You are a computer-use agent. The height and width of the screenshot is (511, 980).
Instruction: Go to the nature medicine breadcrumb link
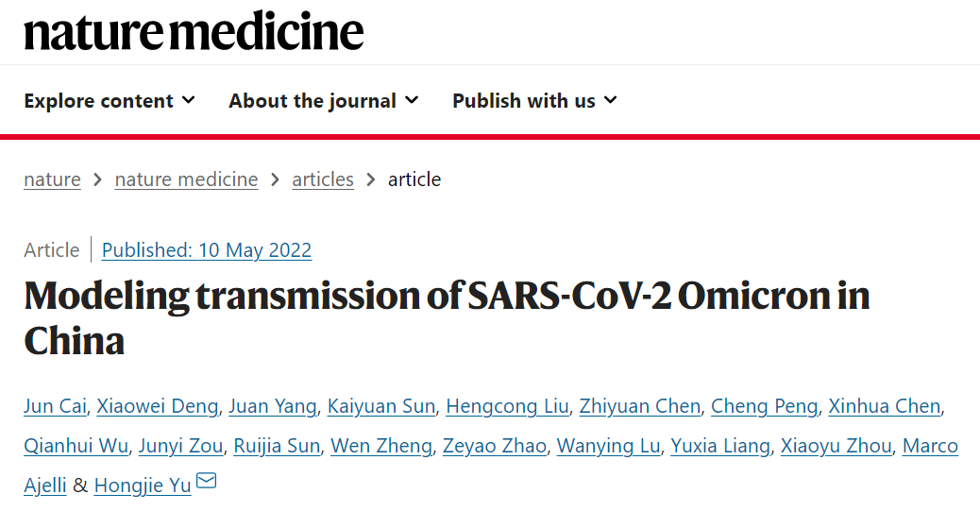186,179
